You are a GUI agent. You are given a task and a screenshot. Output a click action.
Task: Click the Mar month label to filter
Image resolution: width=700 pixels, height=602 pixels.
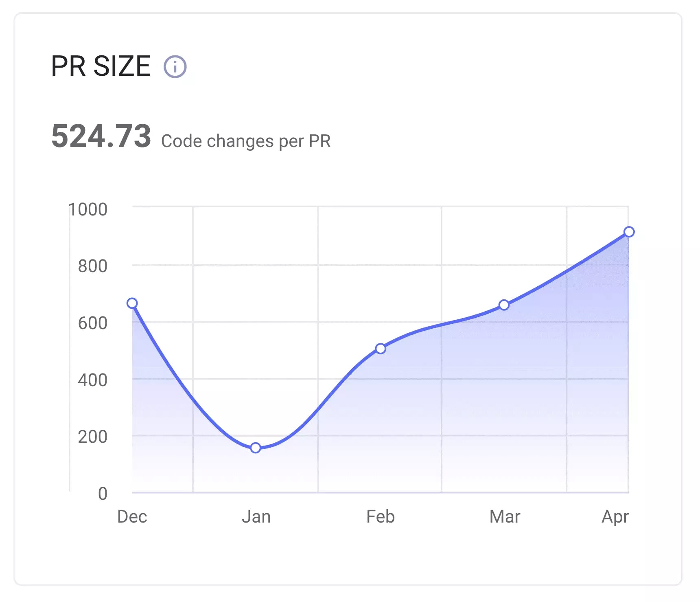pos(505,516)
